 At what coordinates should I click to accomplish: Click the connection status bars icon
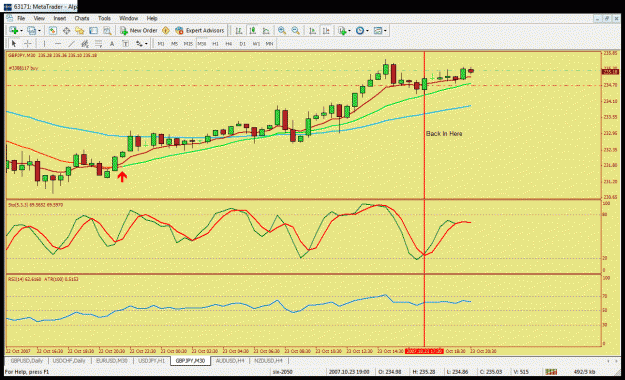click(x=551, y=372)
